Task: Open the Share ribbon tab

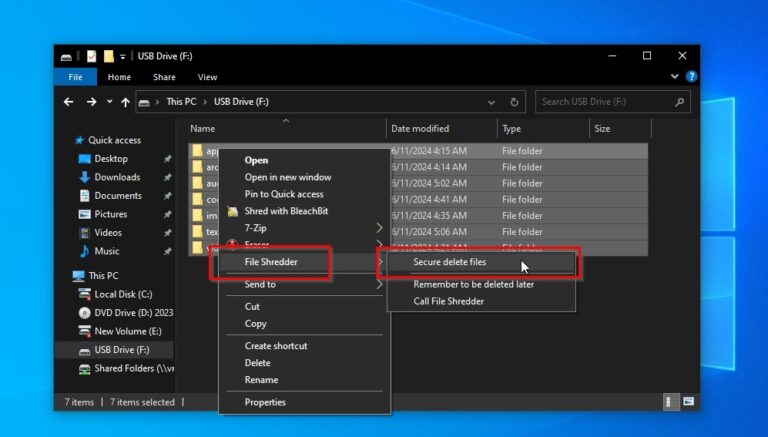Action: pos(164,77)
